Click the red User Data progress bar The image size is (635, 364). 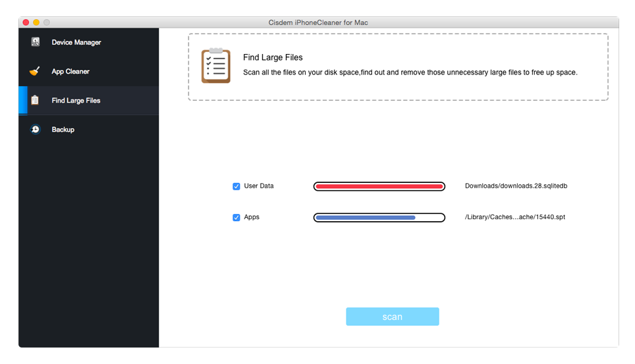[x=379, y=186]
